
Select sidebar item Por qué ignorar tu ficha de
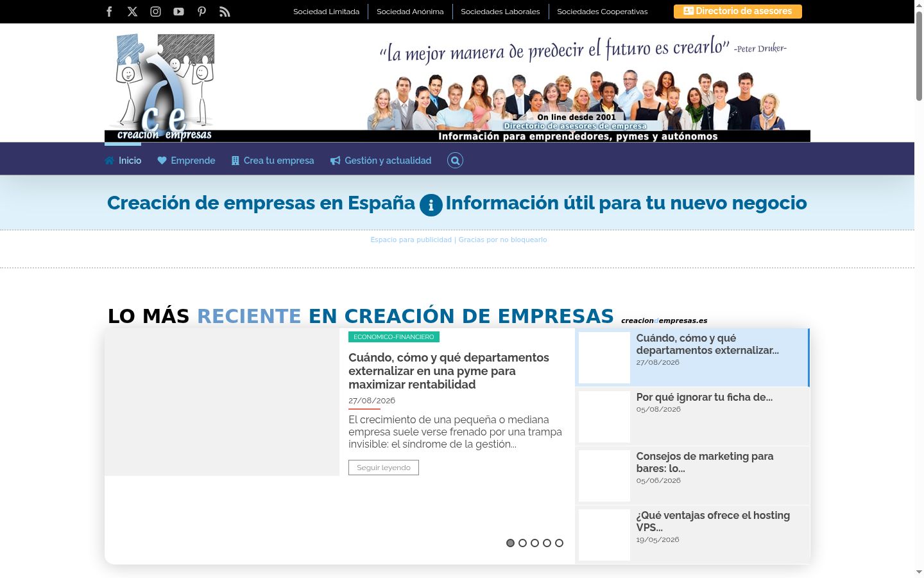(x=692, y=417)
